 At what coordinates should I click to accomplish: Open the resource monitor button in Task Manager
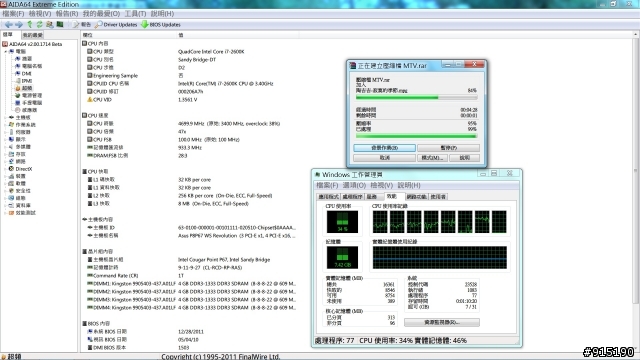(442, 322)
